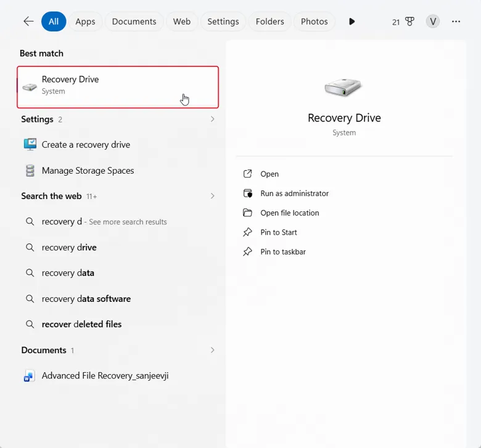Click the Pin to Start pin icon
The height and width of the screenshot is (448, 481).
click(247, 232)
